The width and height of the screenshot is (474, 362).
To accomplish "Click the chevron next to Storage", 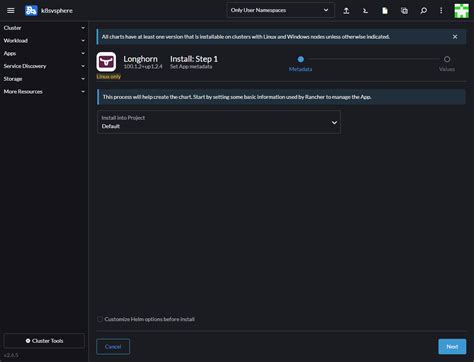I will pyautogui.click(x=83, y=79).
